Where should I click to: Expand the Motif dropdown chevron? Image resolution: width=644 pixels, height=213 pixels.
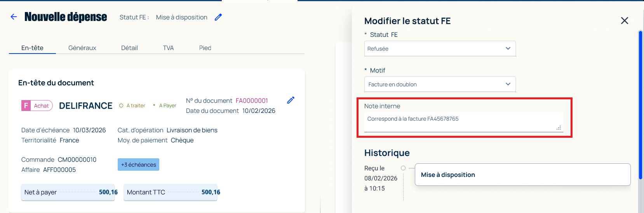pyautogui.click(x=508, y=84)
